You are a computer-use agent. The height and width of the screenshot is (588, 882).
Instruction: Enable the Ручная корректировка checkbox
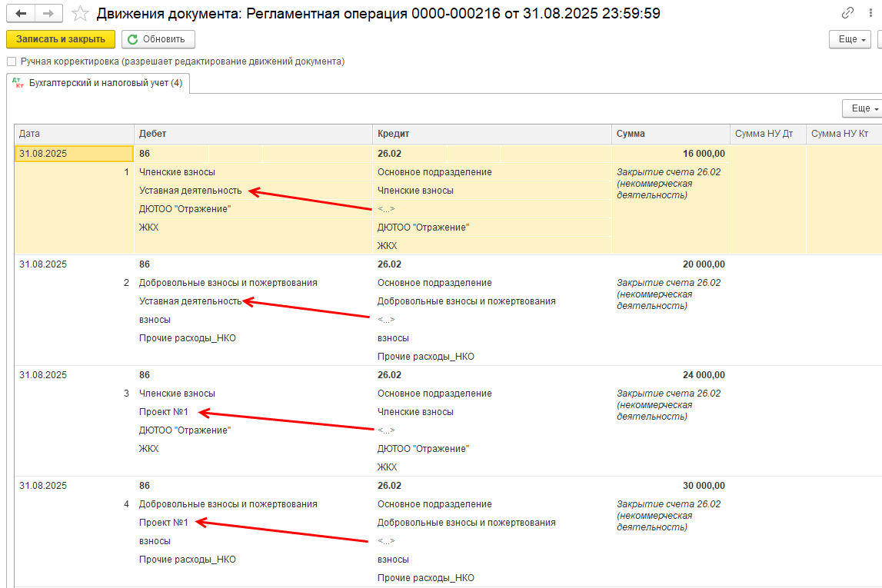tap(12, 61)
